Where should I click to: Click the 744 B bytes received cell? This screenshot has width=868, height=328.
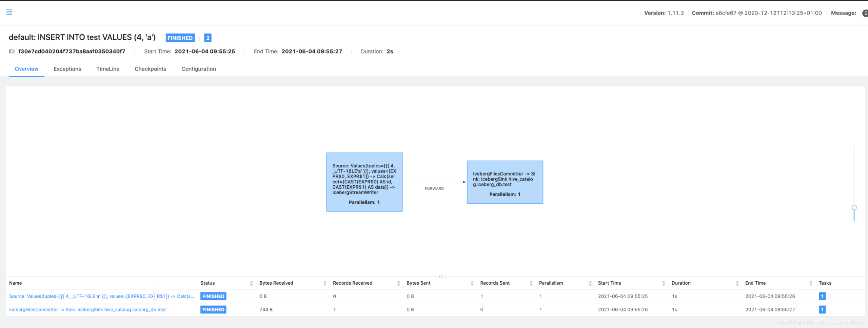266,310
